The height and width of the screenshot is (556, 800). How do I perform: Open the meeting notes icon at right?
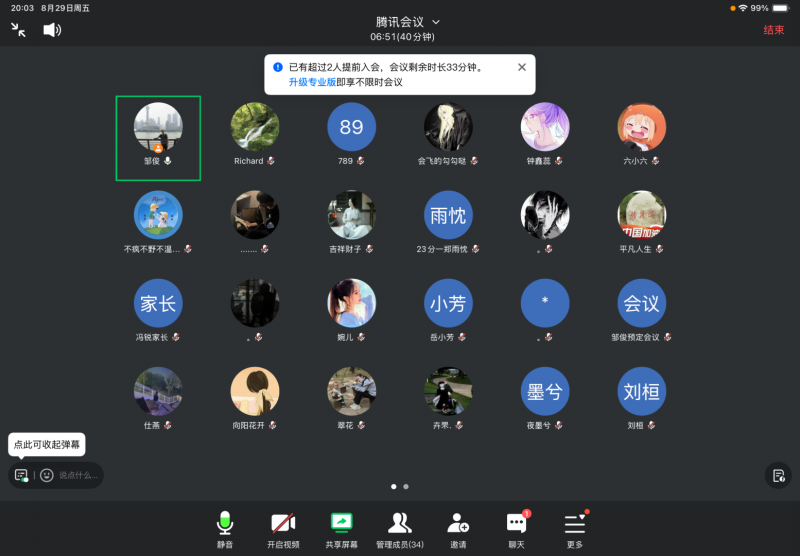[x=777, y=475]
